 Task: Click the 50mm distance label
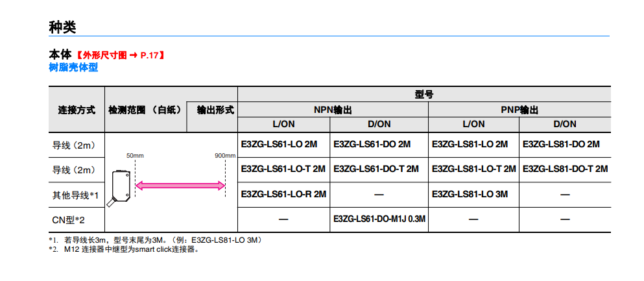point(135,156)
